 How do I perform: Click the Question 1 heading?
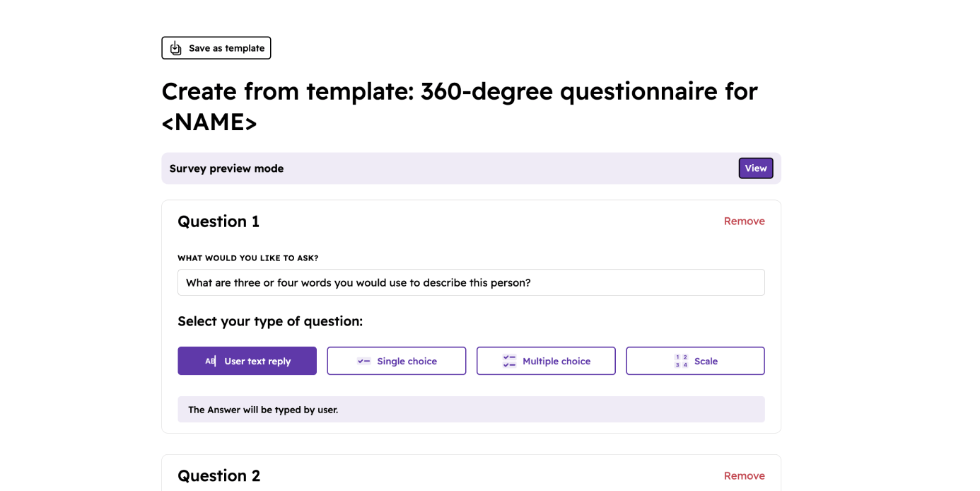pyautogui.click(x=218, y=221)
